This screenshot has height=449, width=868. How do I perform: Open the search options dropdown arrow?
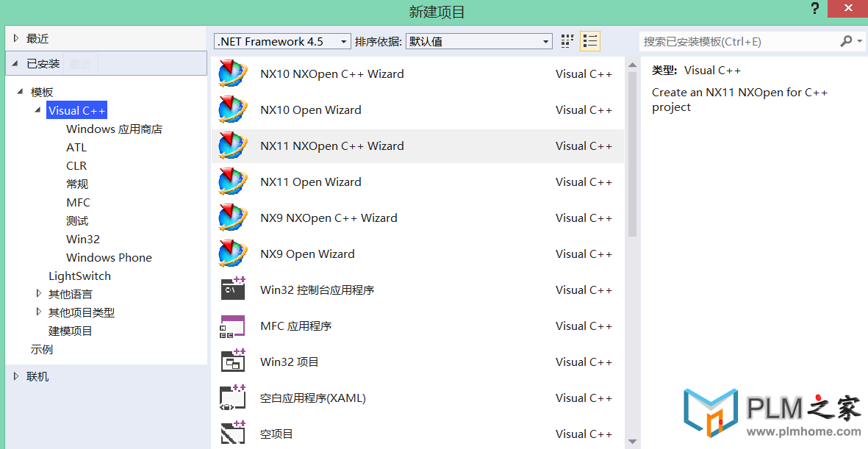pyautogui.click(x=859, y=41)
